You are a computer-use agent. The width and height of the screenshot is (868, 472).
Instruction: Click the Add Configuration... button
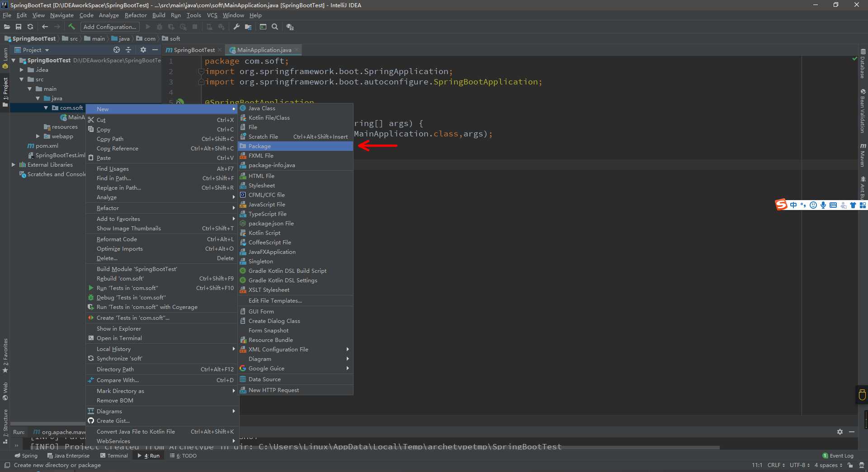110,27
